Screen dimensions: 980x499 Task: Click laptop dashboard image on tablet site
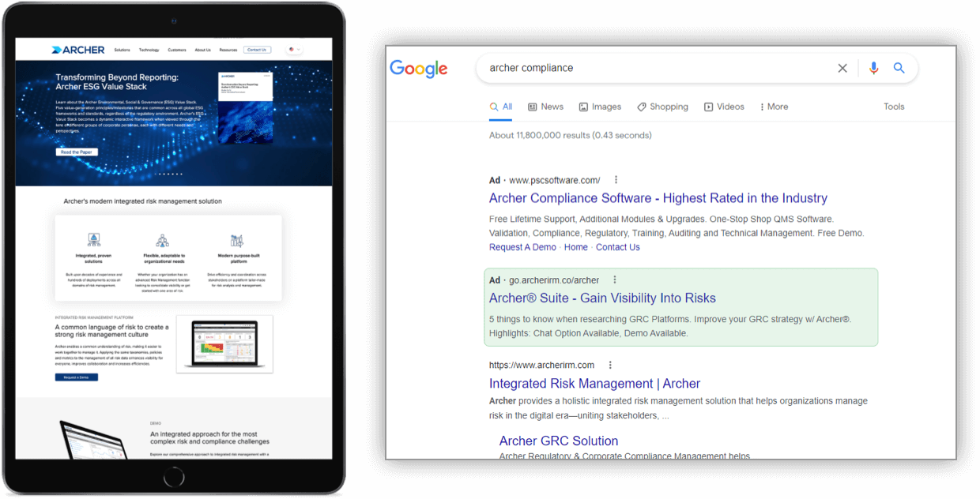[224, 344]
